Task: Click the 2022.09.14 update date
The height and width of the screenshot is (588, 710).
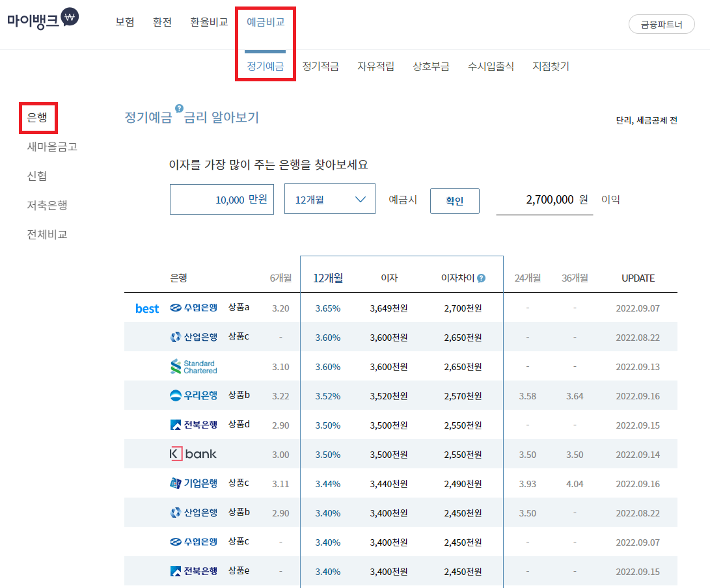Action: click(638, 455)
